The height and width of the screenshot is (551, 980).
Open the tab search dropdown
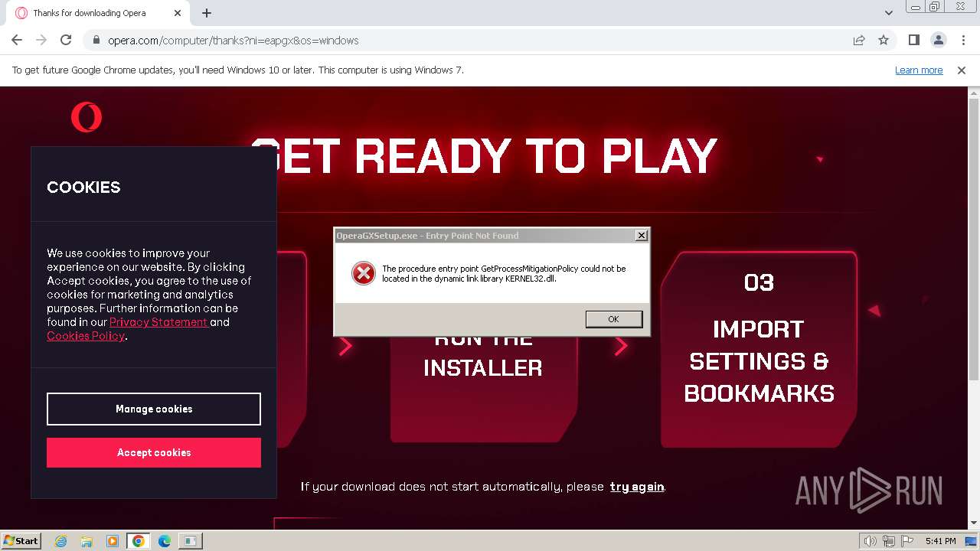click(x=888, y=13)
